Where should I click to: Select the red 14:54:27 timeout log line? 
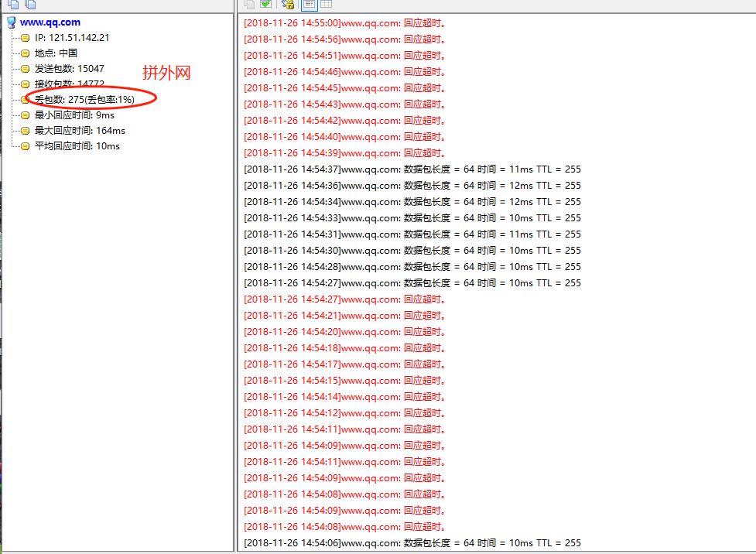[344, 299]
